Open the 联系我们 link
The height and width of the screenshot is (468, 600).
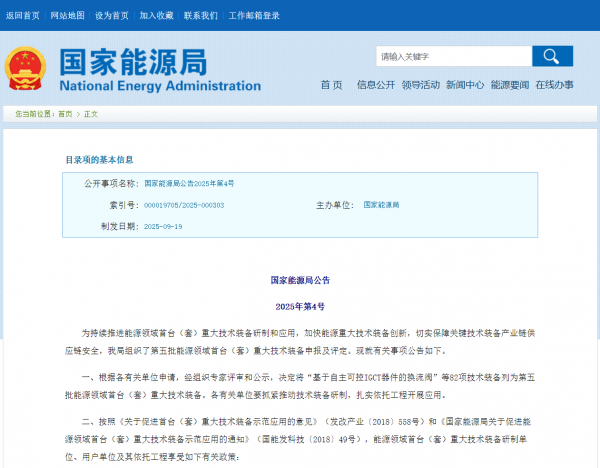(x=200, y=16)
